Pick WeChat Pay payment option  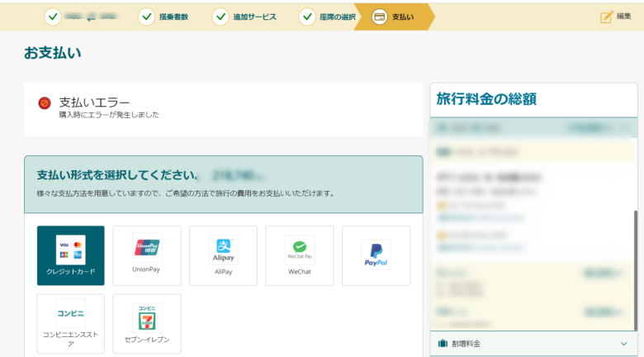[299, 255]
